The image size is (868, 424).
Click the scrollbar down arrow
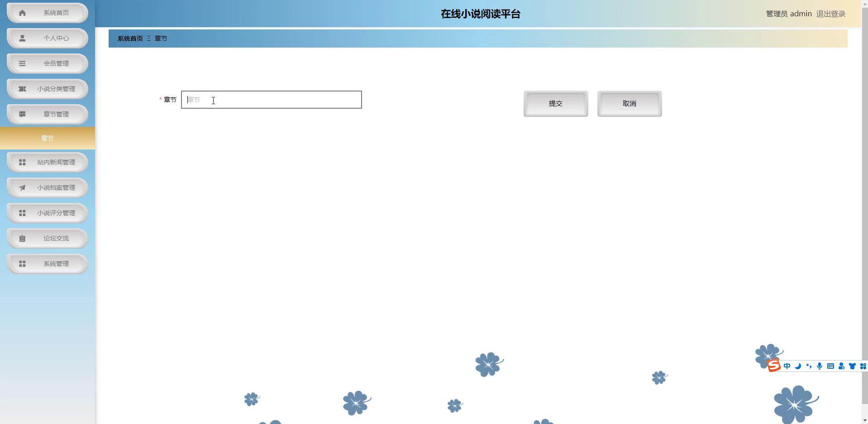click(865, 421)
